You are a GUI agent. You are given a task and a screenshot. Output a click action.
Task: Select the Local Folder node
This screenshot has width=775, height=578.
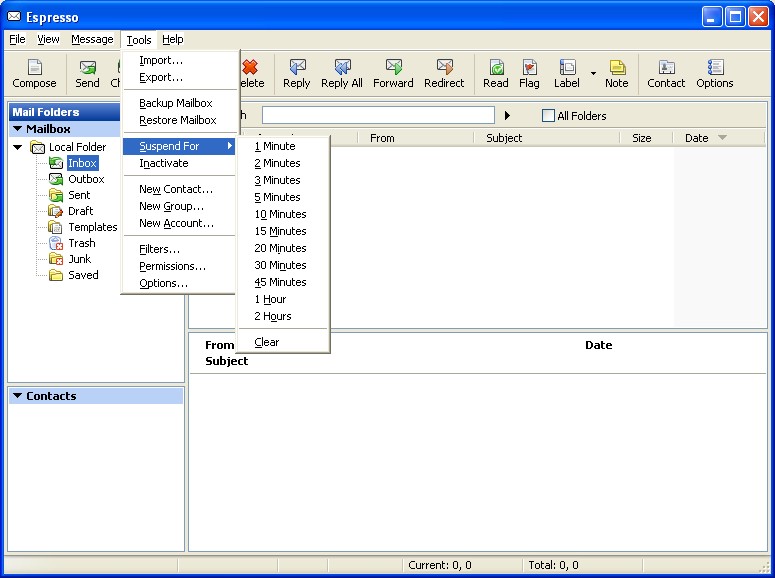pos(77,147)
